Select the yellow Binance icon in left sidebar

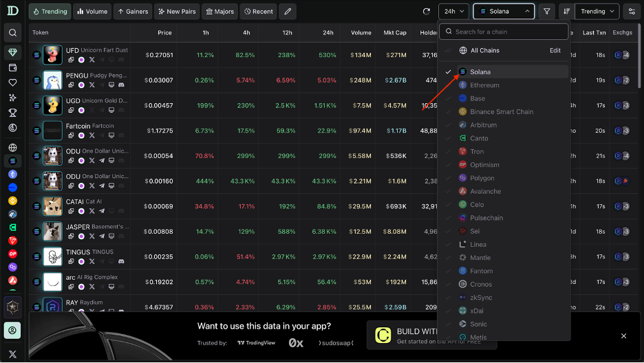tap(13, 201)
